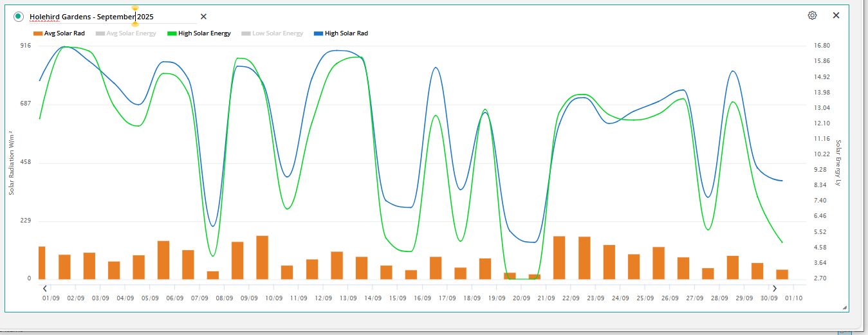Image resolution: width=868 pixels, height=335 pixels.
Task: Click the 10/09 date label on the axis
Action: coord(274,298)
